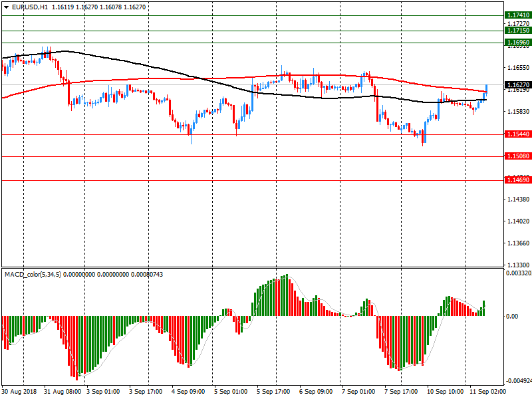Click the 31 Aug 08:00 time axis label

(63, 392)
